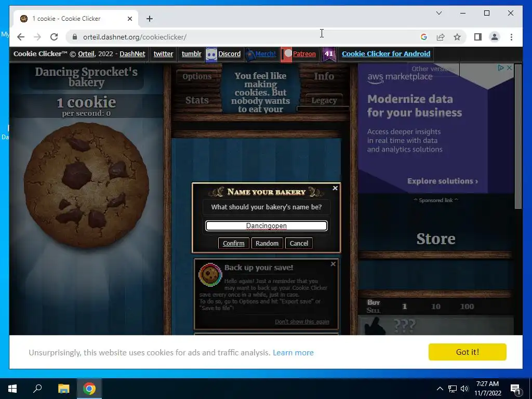Viewport: 532px width, 399px height.
Task: Click the Google icon in address bar
Action: (424, 37)
